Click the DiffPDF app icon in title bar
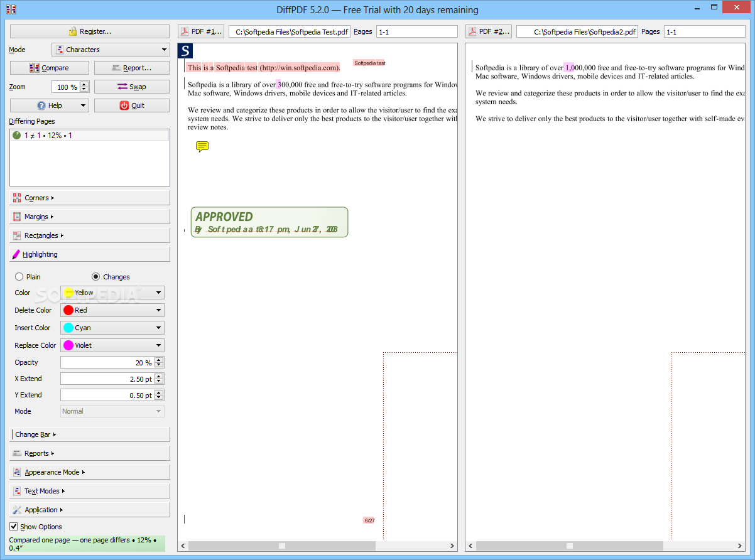Viewport: 755px width, 560px height. [x=11, y=9]
